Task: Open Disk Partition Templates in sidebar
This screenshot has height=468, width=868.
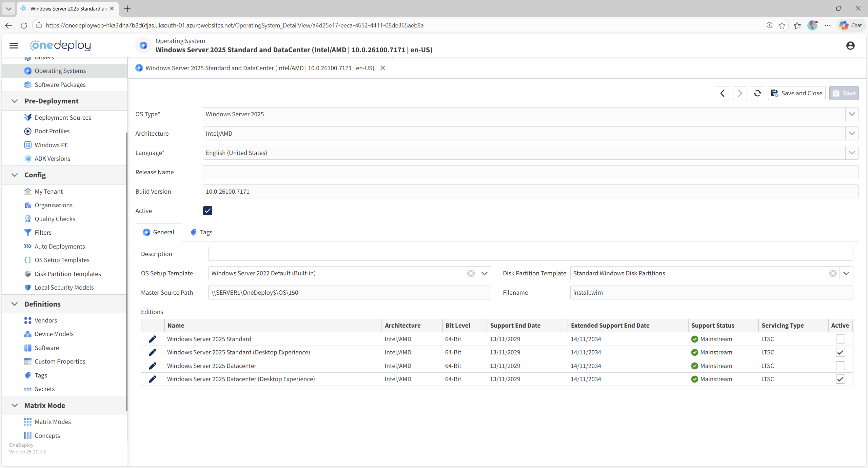Action: (68, 274)
